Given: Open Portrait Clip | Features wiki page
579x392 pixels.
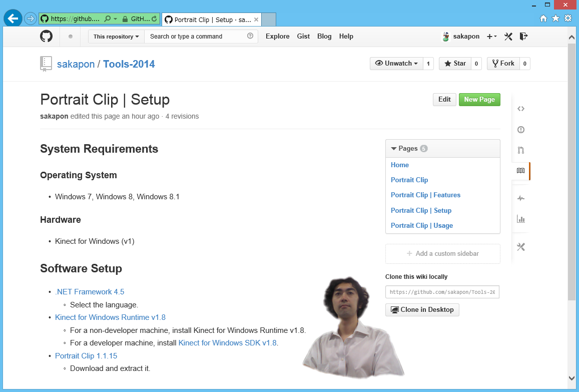Looking at the screenshot, I should 425,195.
